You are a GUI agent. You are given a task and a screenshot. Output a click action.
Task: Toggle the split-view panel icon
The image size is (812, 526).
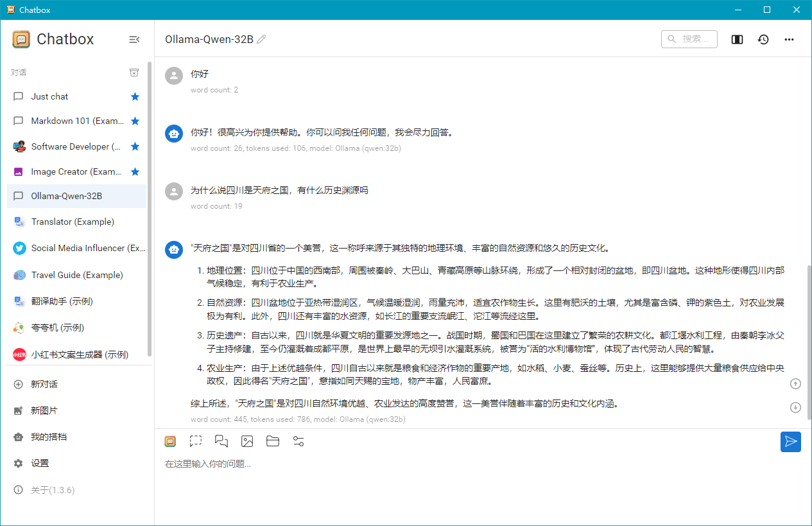[x=736, y=39]
